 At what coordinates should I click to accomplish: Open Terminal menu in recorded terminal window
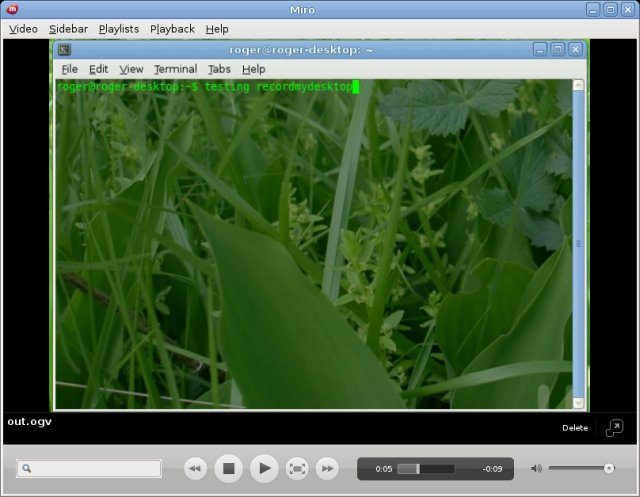pos(176,69)
